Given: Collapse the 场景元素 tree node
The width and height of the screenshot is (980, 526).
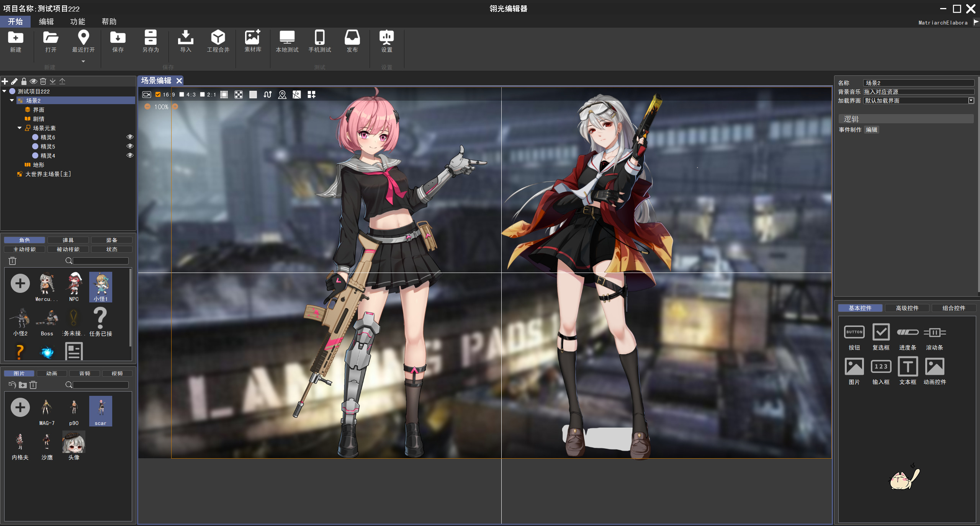Looking at the screenshot, I should pyautogui.click(x=19, y=128).
